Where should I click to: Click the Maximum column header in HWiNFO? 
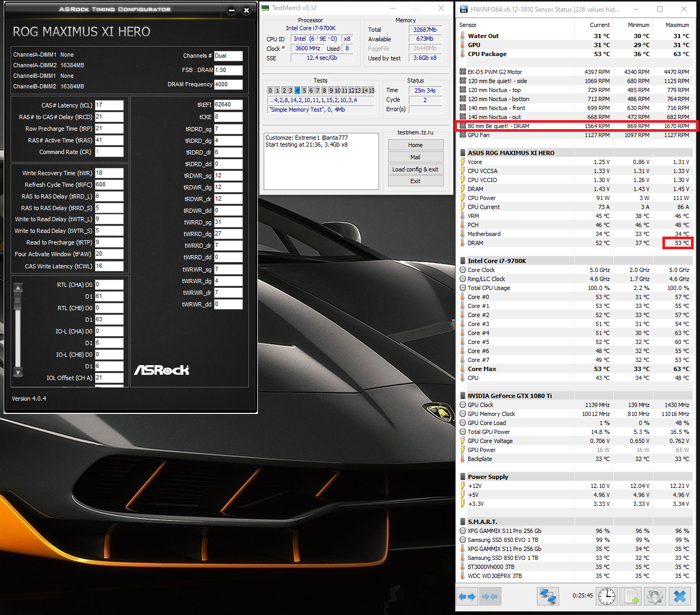pyautogui.click(x=677, y=25)
